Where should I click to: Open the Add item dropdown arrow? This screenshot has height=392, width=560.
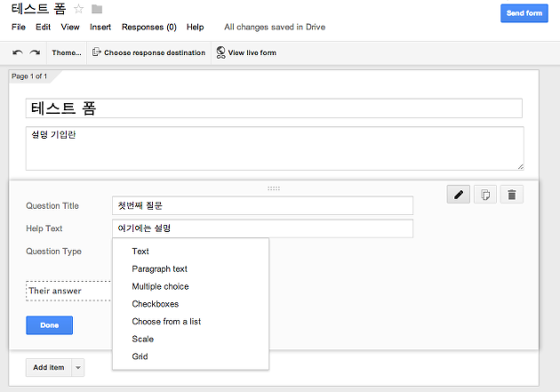pyautogui.click(x=78, y=367)
